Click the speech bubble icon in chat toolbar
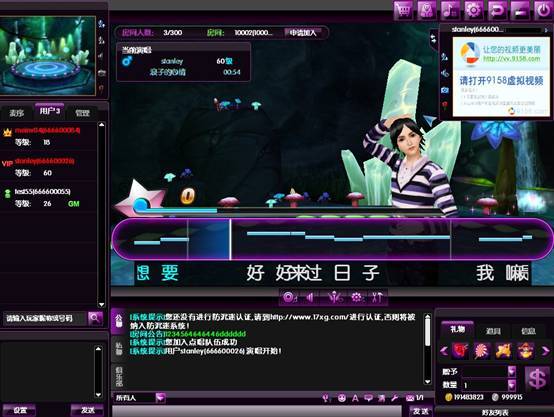 click(x=368, y=398)
